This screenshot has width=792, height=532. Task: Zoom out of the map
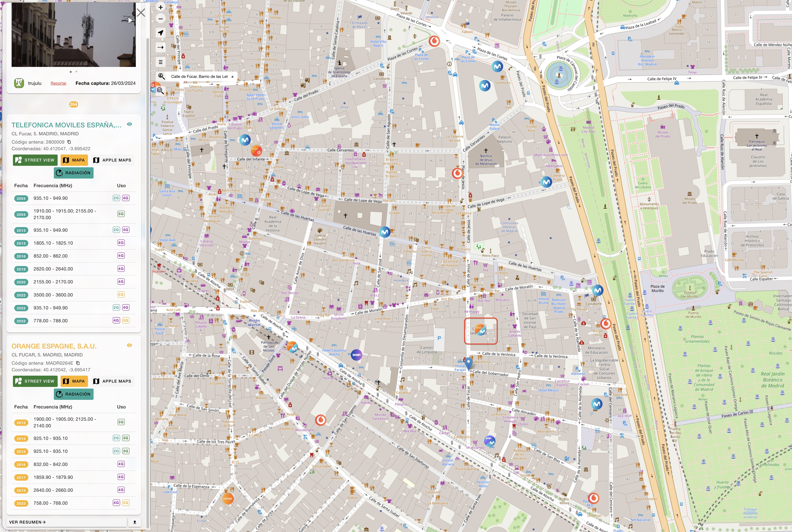pyautogui.click(x=161, y=19)
